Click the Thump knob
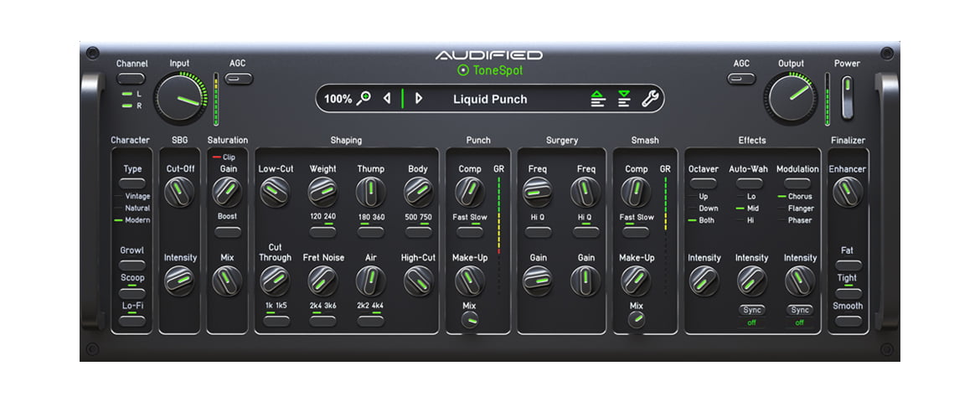The image size is (980, 402). (370, 191)
